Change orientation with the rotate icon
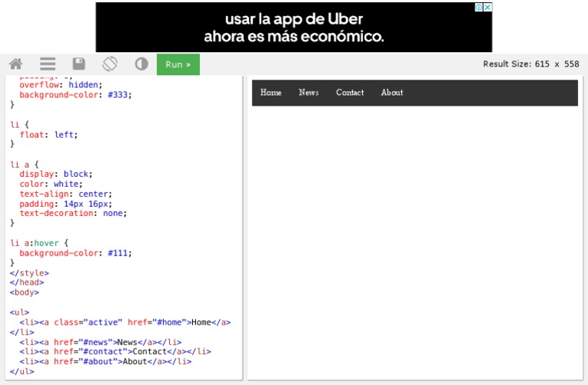588x385 pixels. 110,64
